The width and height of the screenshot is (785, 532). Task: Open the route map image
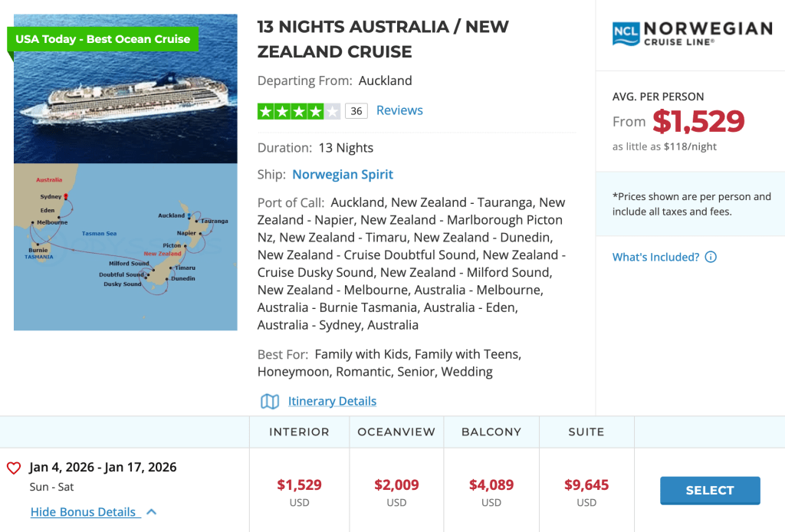(x=126, y=247)
